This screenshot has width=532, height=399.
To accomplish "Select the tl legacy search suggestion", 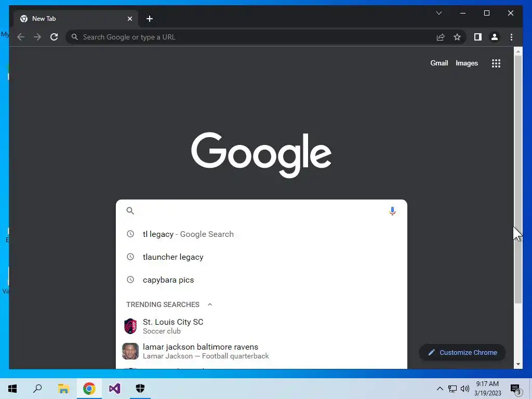I will click(261, 234).
